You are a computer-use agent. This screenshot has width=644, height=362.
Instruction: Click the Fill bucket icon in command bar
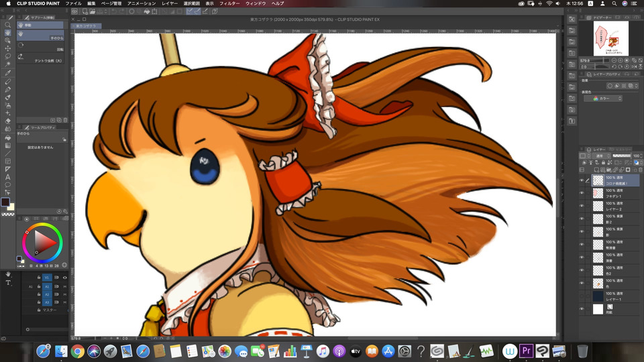pyautogui.click(x=147, y=11)
